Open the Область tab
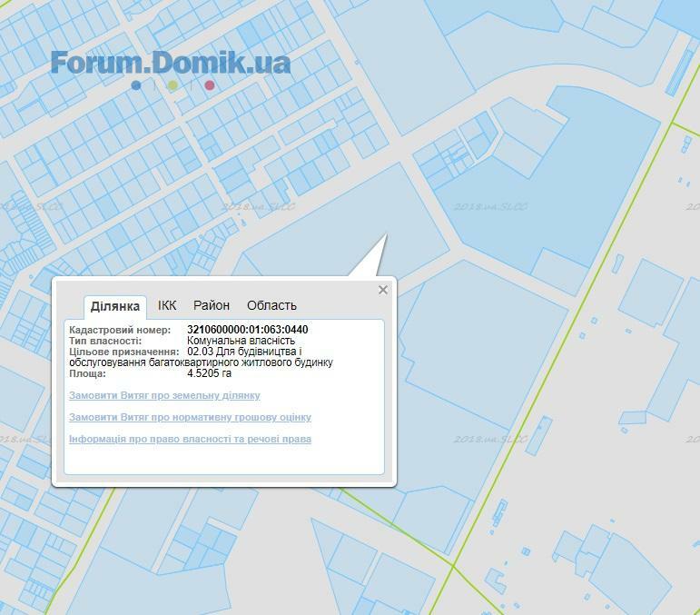This screenshot has width=700, height=615. coord(271,305)
